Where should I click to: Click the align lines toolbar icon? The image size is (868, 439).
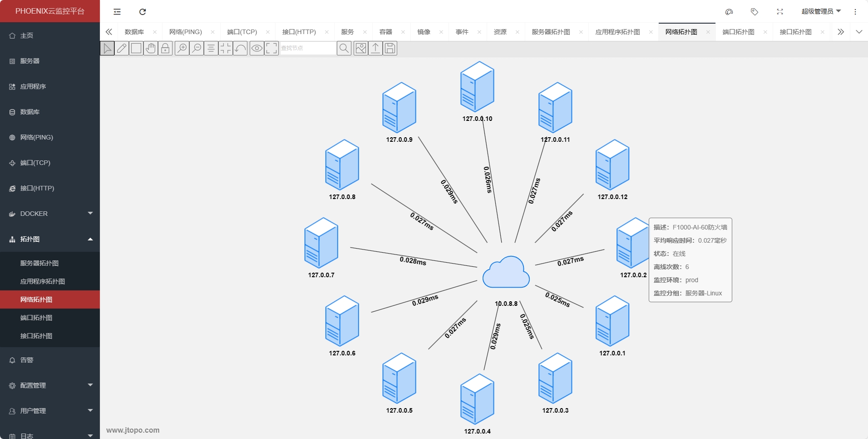click(211, 48)
